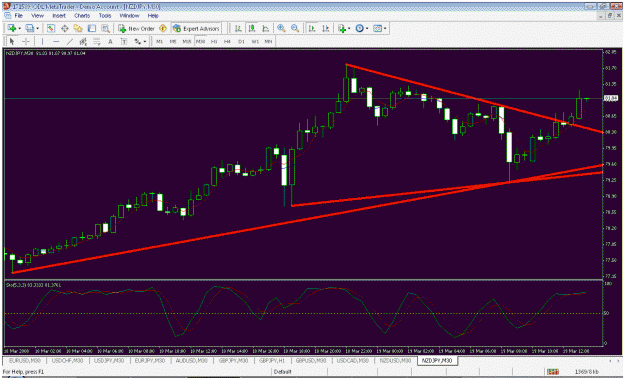The height and width of the screenshot is (378, 625).
Task: Open the Periods clock icon
Action: (360, 28)
